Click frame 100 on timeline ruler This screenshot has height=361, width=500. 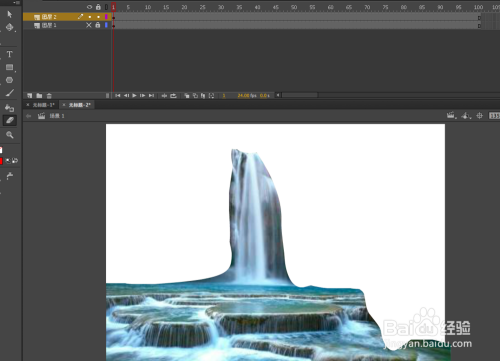[478, 7]
